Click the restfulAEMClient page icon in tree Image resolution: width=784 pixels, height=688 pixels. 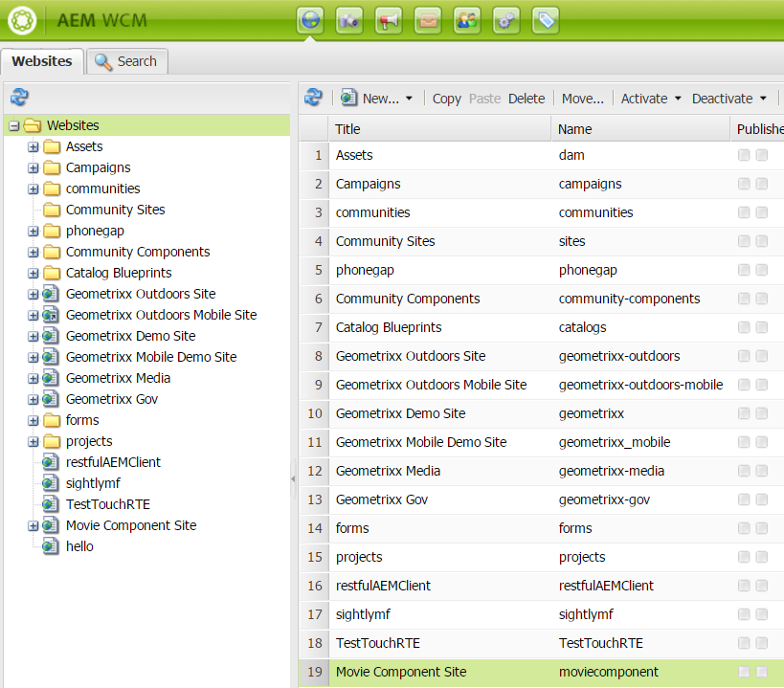pyautogui.click(x=50, y=462)
